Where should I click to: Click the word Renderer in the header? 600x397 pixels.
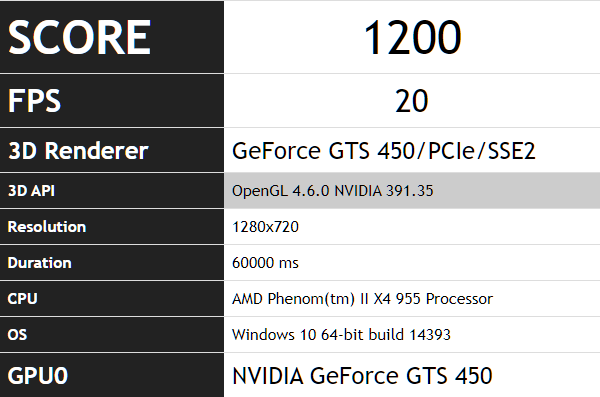click(96, 150)
